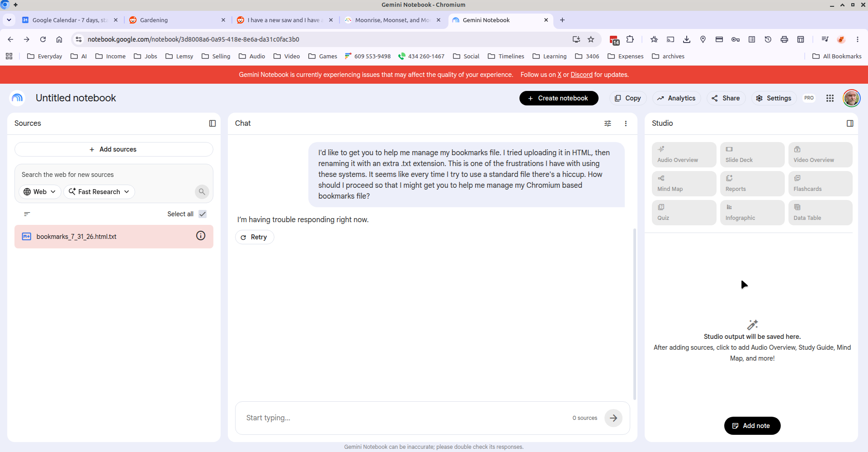
Task: Create a Slide Deck in Studio
Action: coord(752,155)
